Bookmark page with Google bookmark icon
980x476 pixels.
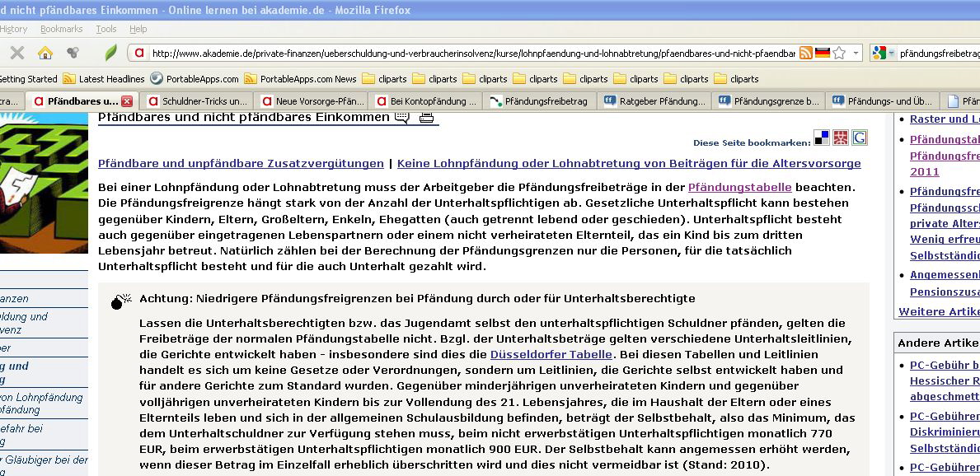pyautogui.click(x=860, y=139)
